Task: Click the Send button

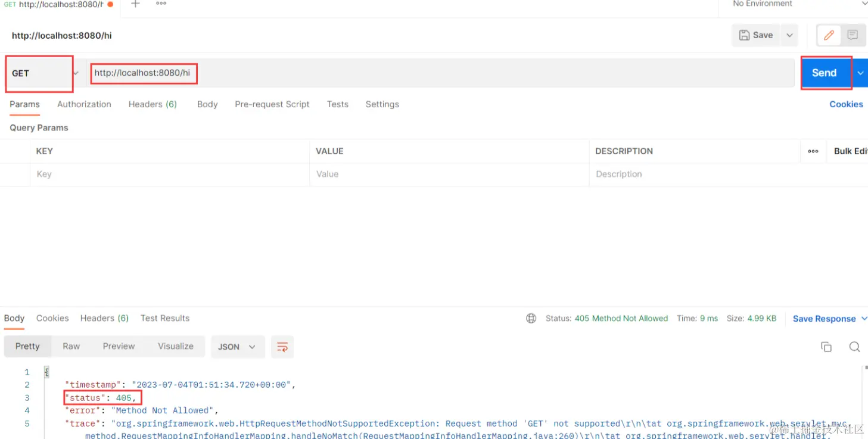Action: tap(825, 73)
